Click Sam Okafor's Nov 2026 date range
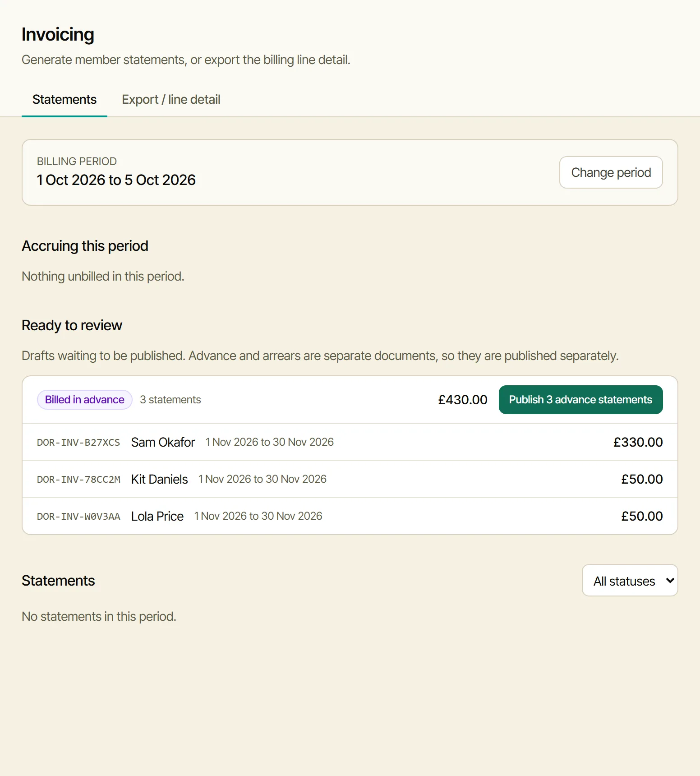Screen dimensions: 700x776 (x=270, y=442)
